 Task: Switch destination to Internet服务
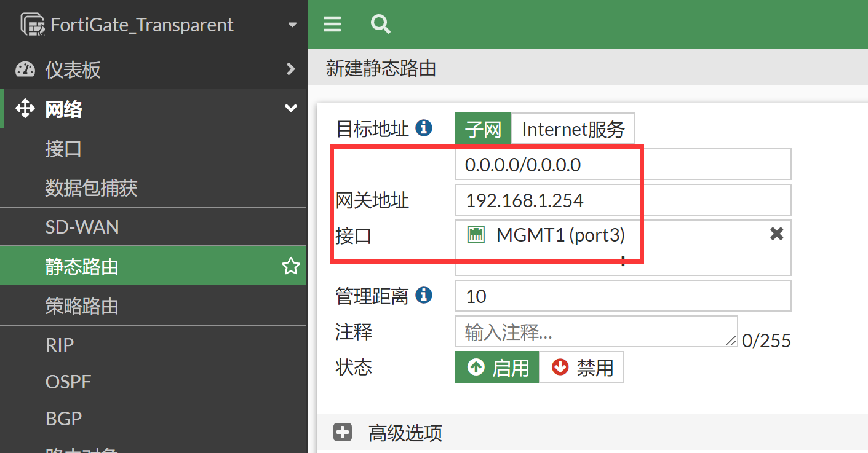(x=573, y=129)
